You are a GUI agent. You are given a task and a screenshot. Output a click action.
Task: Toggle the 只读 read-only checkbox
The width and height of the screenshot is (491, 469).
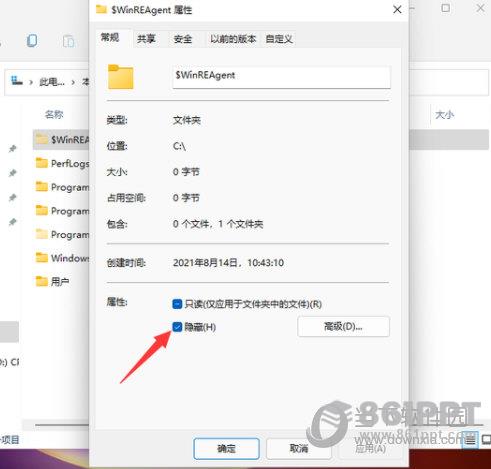point(177,304)
